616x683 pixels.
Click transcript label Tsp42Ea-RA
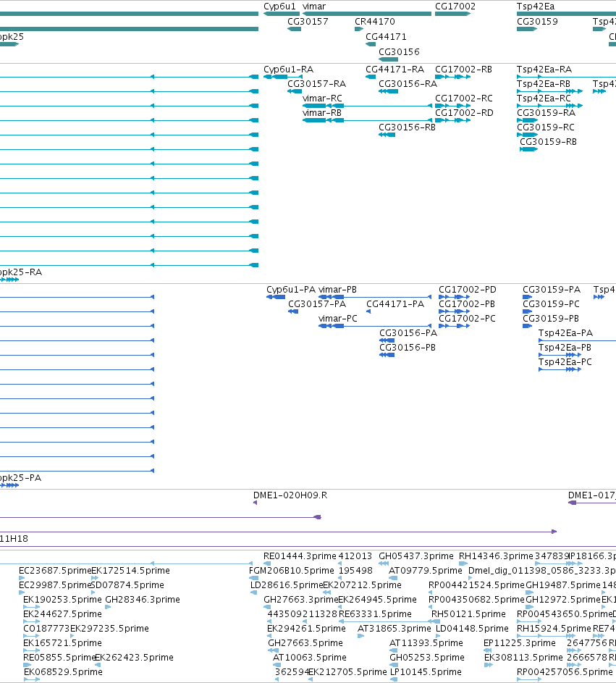pyautogui.click(x=544, y=70)
